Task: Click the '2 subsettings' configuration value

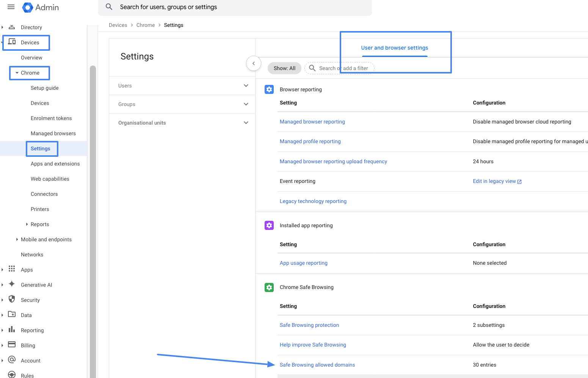Action: tap(489, 325)
